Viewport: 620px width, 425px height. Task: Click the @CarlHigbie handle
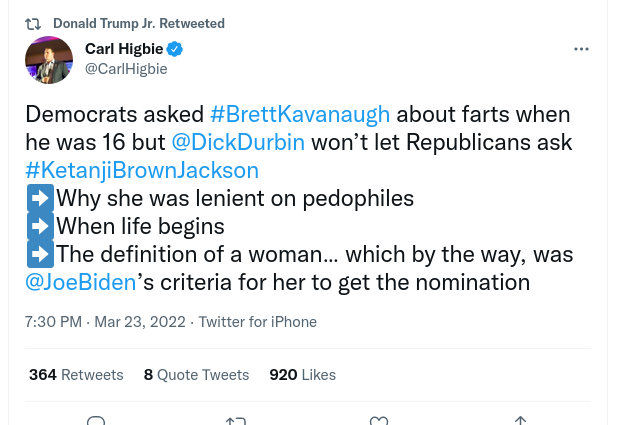[x=126, y=69]
